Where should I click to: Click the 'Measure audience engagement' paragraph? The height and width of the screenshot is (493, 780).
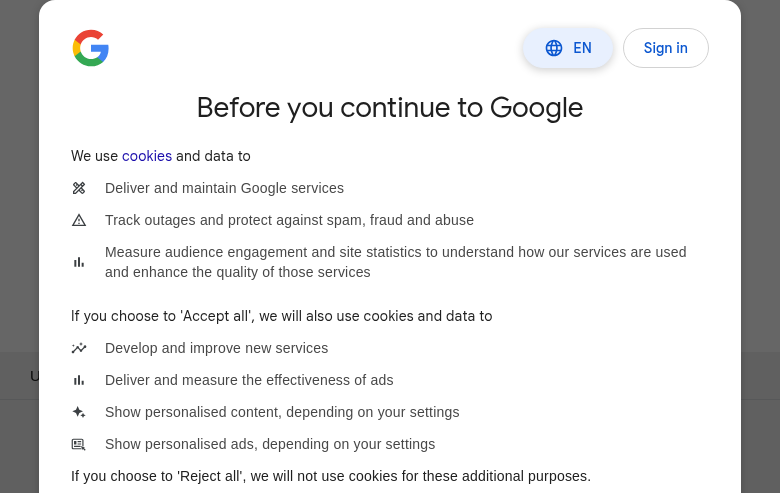395,262
